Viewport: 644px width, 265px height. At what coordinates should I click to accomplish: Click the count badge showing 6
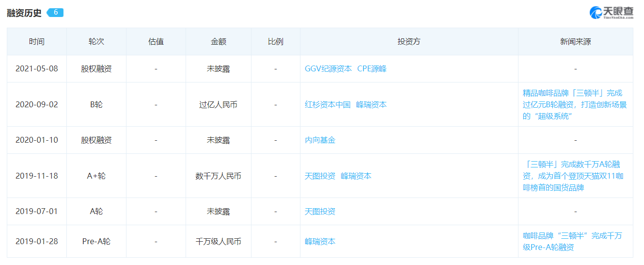pos(55,13)
